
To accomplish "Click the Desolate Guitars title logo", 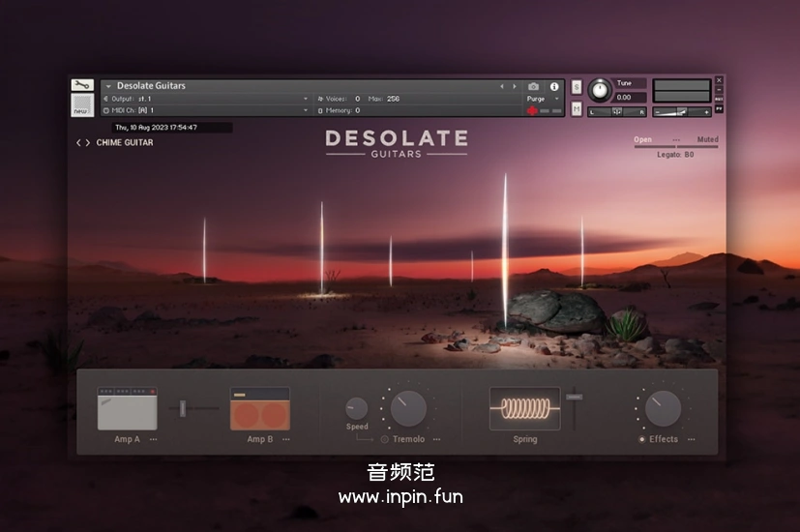I will point(397,144).
